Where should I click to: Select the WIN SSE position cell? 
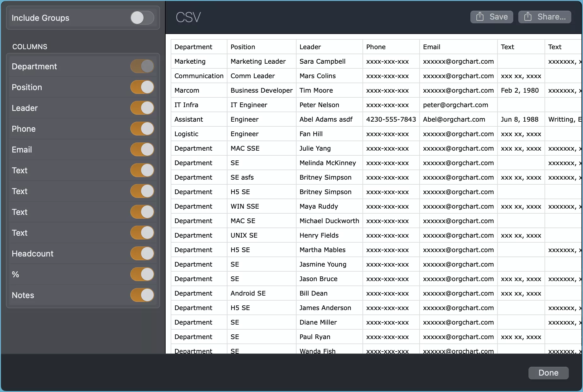pyautogui.click(x=262, y=206)
